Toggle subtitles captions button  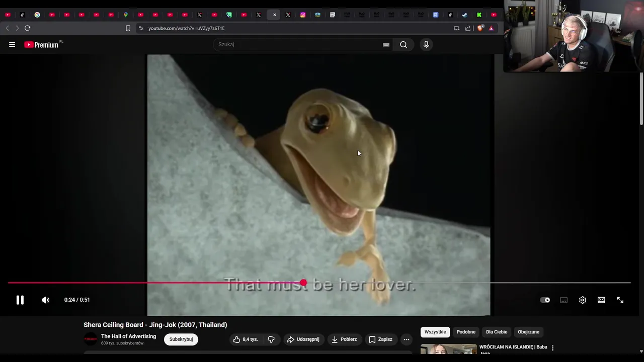click(564, 300)
